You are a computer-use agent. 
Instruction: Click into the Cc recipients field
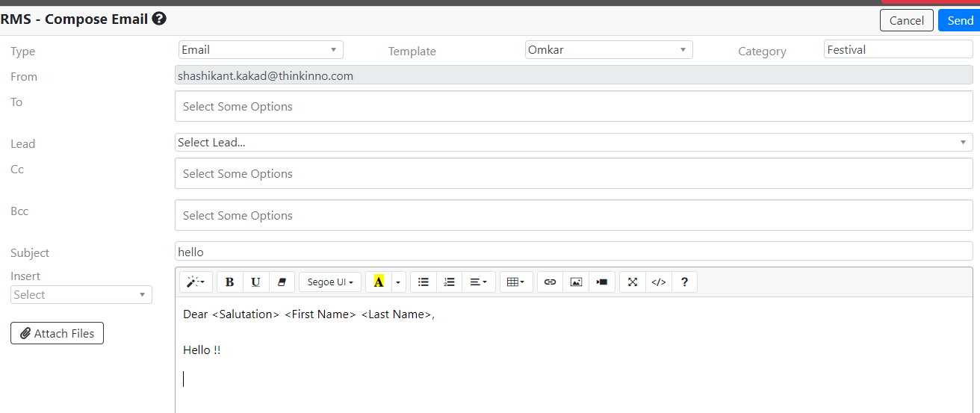click(574, 173)
